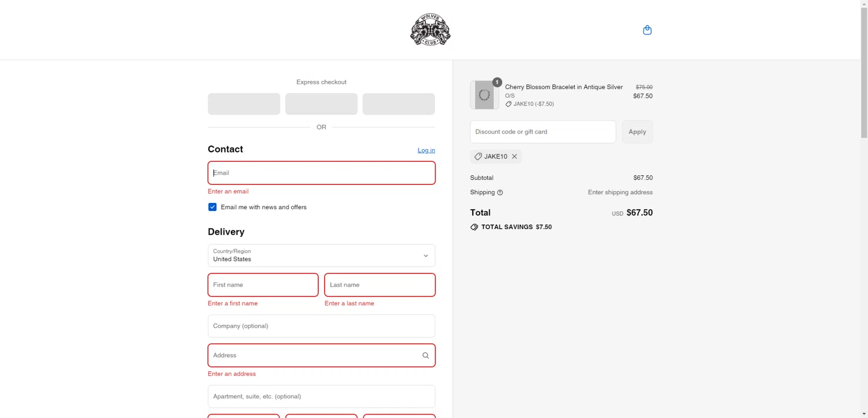Viewport: 868px width, 418px height.
Task: Click the Wolves Club logo
Action: 431,30
